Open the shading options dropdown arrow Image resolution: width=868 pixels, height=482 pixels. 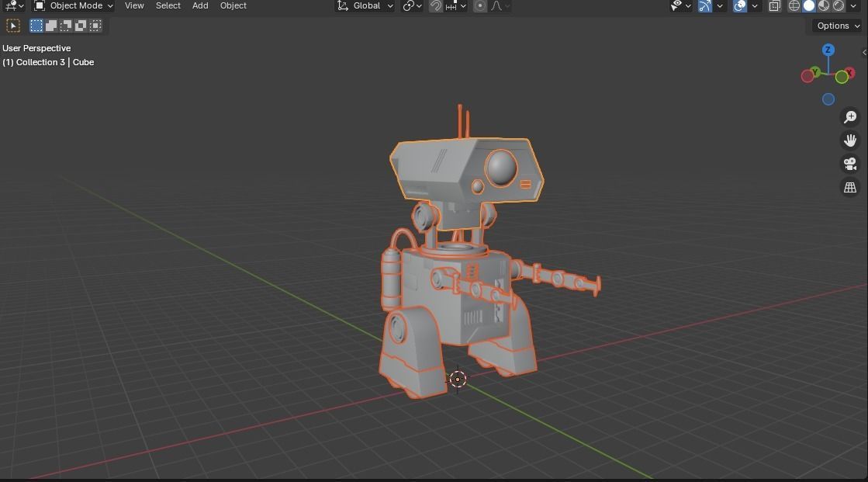coord(853,6)
